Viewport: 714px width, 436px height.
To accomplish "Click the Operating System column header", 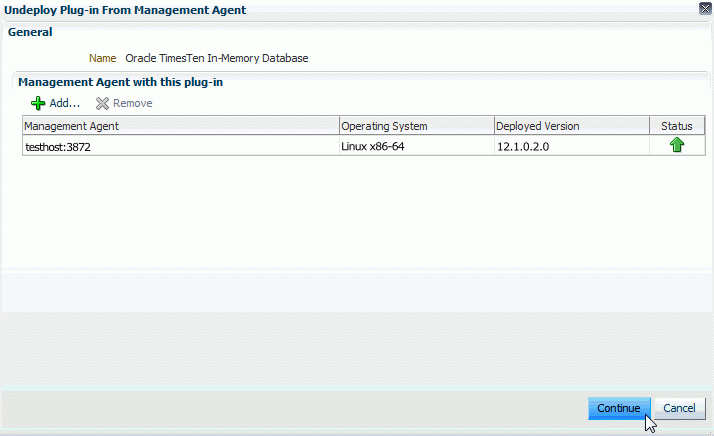I will pyautogui.click(x=417, y=126).
